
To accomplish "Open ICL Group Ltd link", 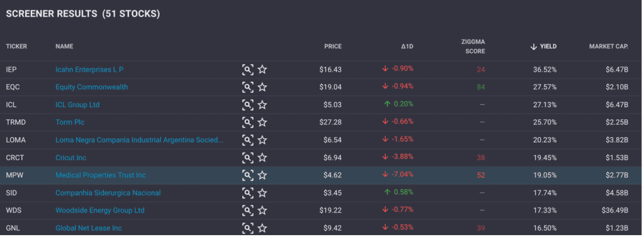I will pyautogui.click(x=77, y=104).
